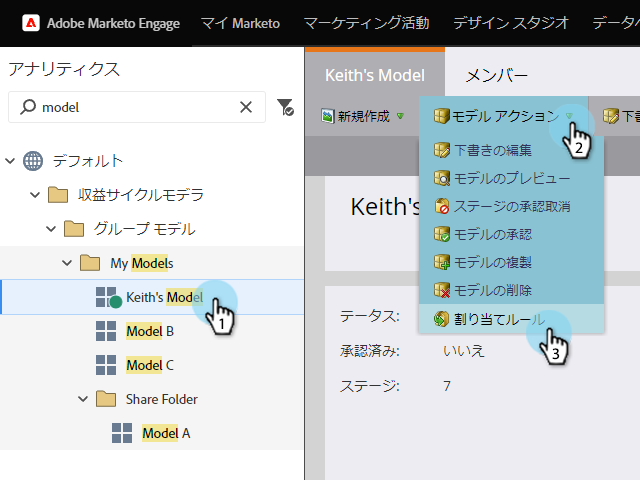This screenshot has width=640, height=480.
Task: Click the グループ モデル folder icon
Action: (x=74, y=229)
